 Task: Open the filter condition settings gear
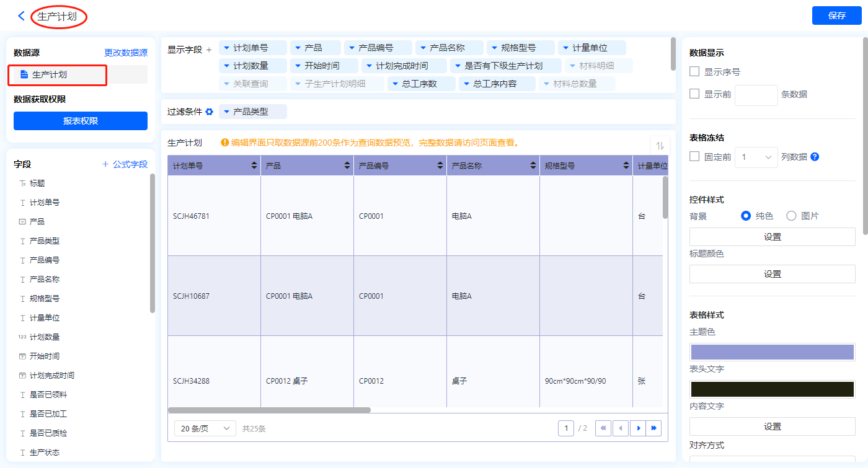[x=210, y=112]
